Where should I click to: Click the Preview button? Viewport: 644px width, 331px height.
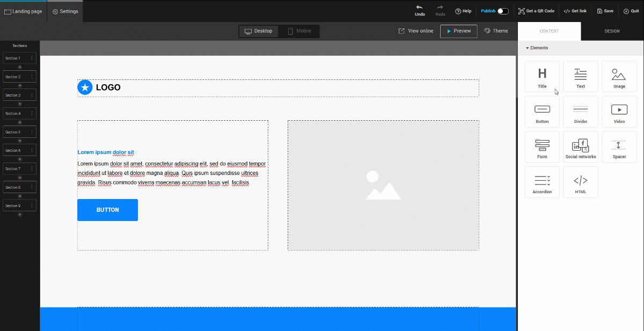point(458,31)
